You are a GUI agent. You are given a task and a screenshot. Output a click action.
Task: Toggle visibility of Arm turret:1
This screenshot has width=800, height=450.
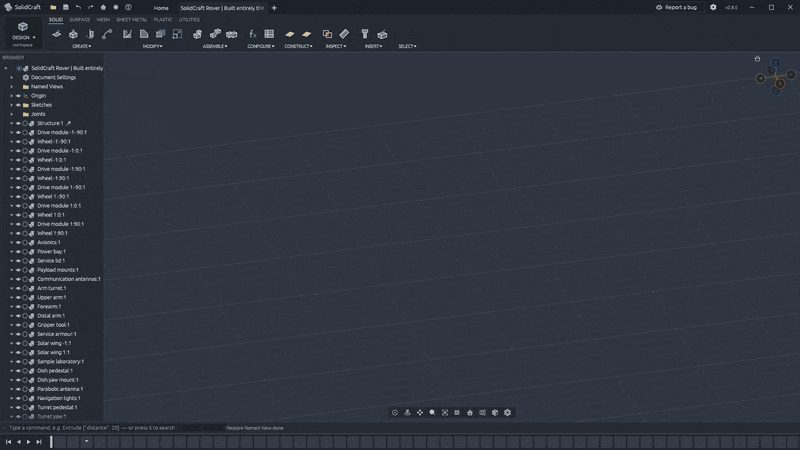pyautogui.click(x=18, y=289)
